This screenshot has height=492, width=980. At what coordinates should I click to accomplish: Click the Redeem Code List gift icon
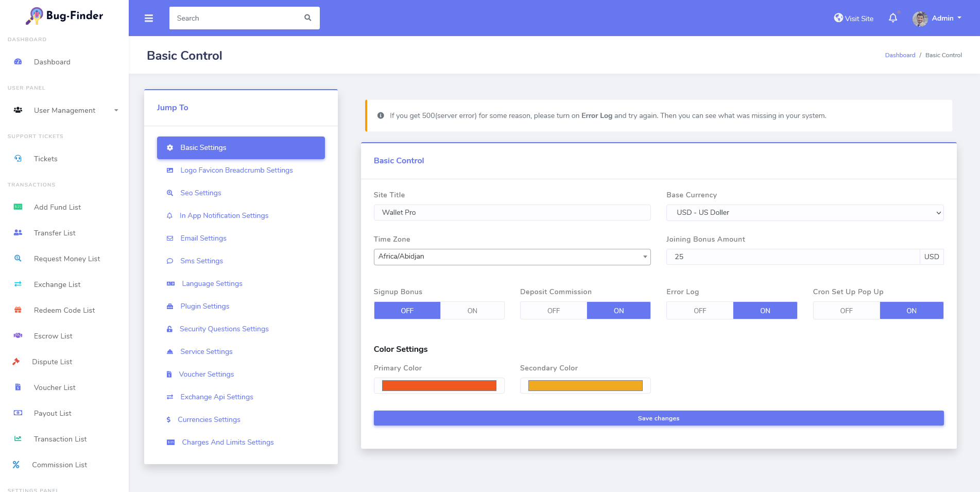(18, 310)
